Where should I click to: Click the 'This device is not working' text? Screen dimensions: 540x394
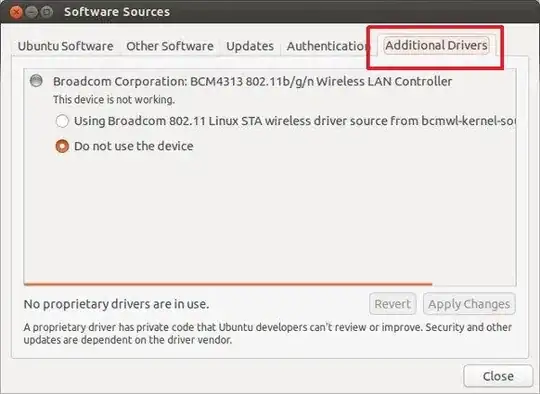[114, 100]
